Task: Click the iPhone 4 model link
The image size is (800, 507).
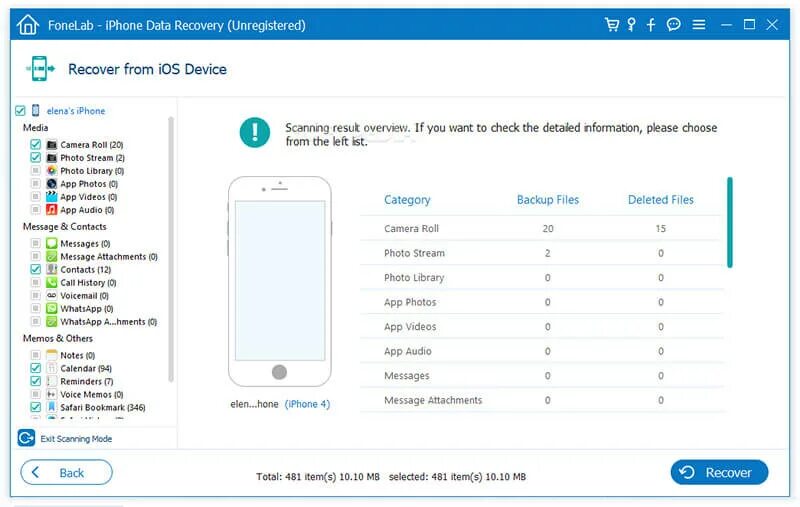Action: [307, 404]
